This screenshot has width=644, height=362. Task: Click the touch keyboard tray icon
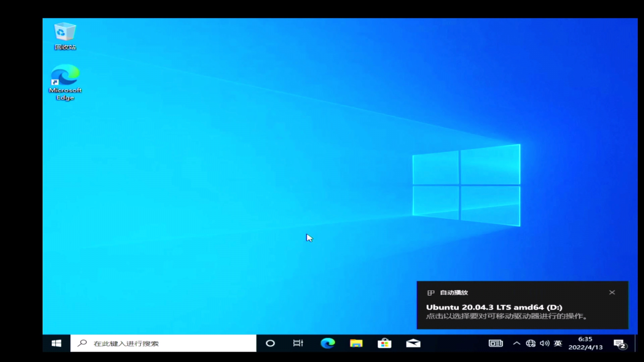495,343
